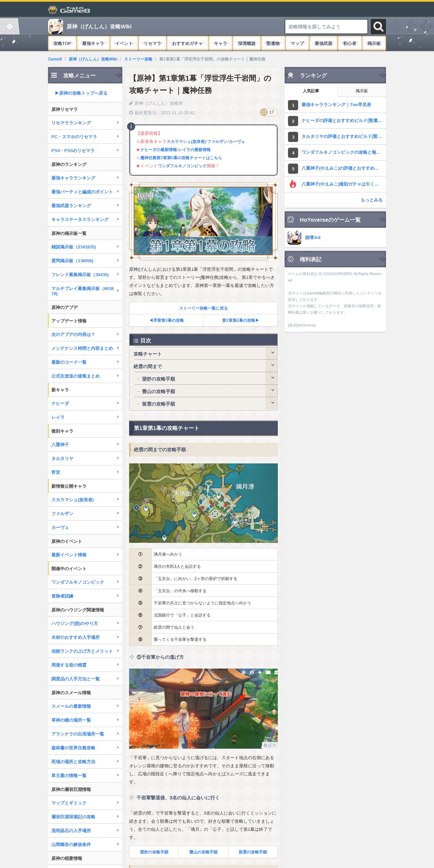This screenshot has width=434, height=868.
Task: Click the Paimon wiki avatar icon
Action: (x=55, y=26)
